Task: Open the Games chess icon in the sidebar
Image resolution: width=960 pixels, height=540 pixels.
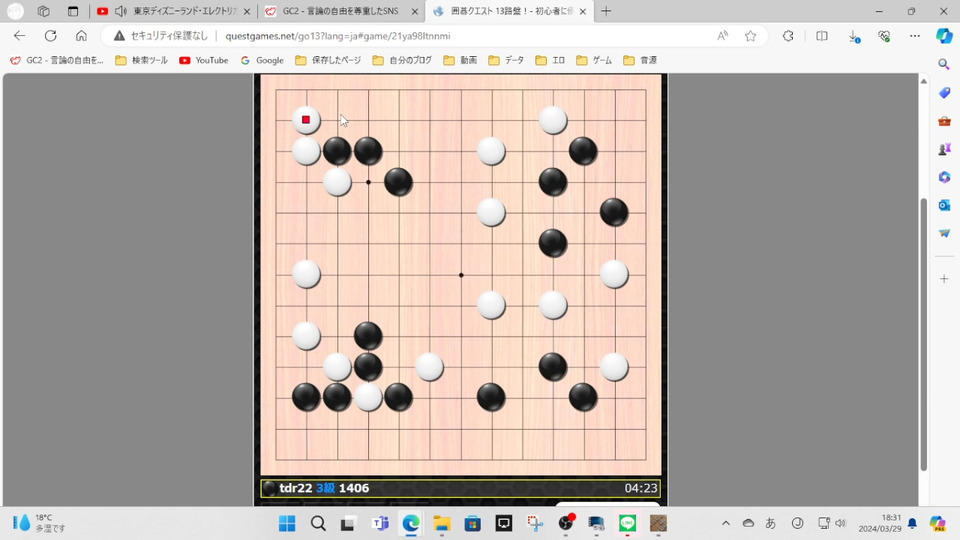Action: point(944,149)
